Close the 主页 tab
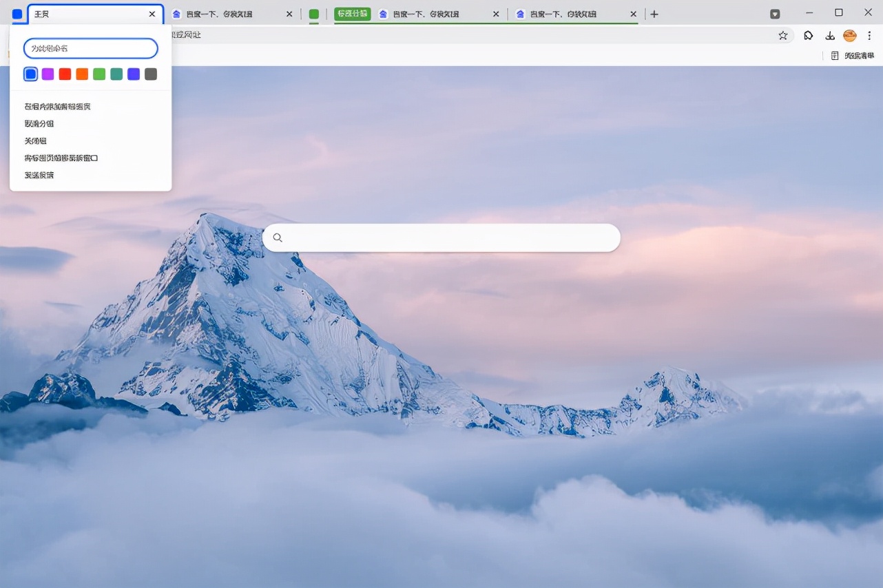Screen dimensions: 883x588 [152, 14]
